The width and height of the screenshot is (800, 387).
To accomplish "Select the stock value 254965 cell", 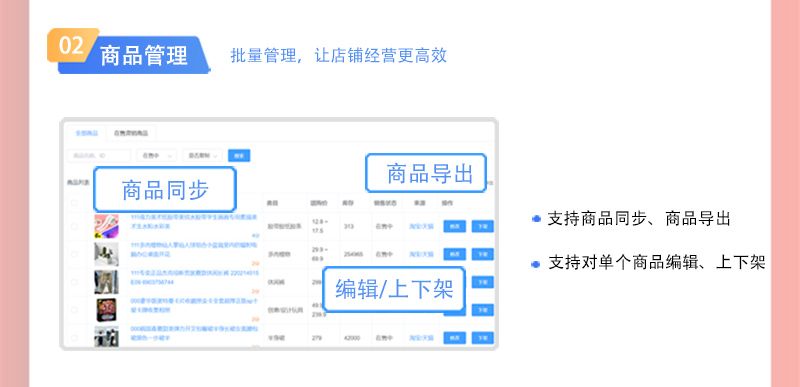I will click(x=353, y=254).
